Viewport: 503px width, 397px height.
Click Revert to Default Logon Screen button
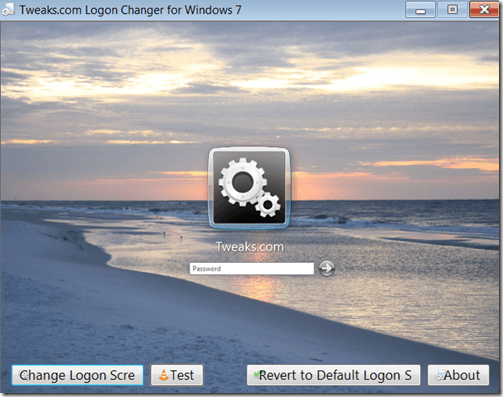(x=333, y=375)
